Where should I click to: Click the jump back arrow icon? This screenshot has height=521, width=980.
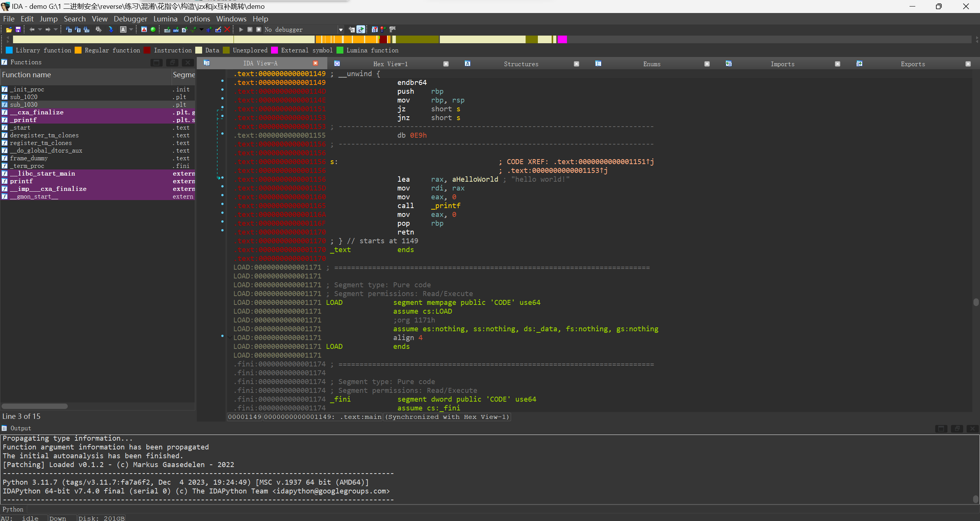32,29
